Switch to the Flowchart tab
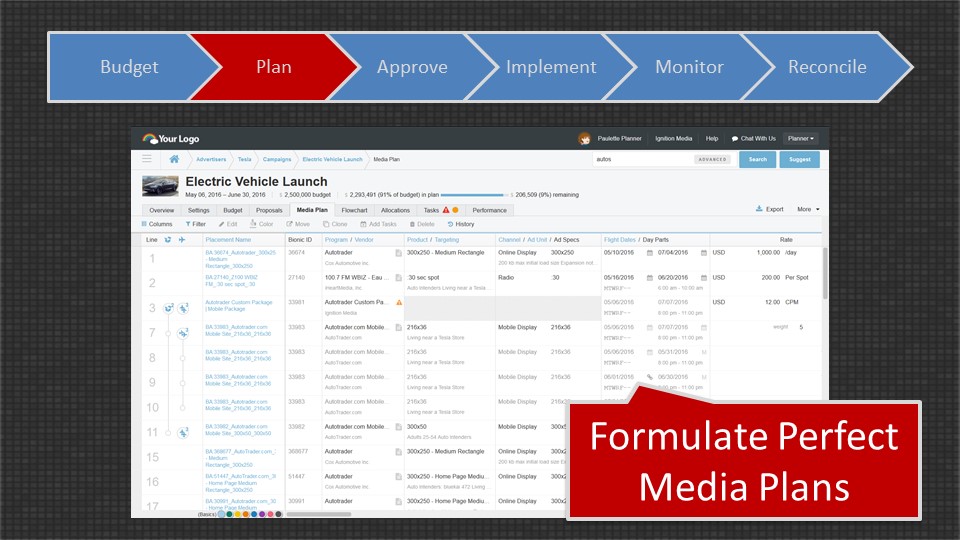 coord(354,210)
